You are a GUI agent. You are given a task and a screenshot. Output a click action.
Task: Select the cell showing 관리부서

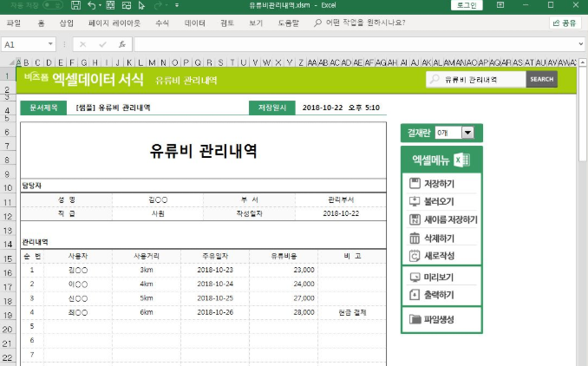pyautogui.click(x=341, y=199)
